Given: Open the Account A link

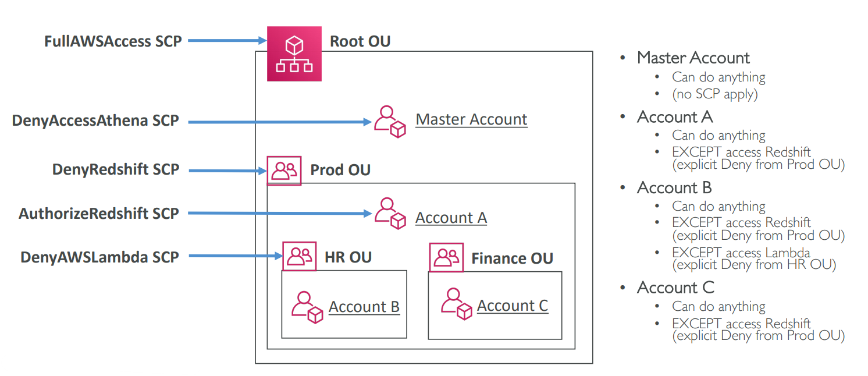Looking at the screenshot, I should click(451, 218).
